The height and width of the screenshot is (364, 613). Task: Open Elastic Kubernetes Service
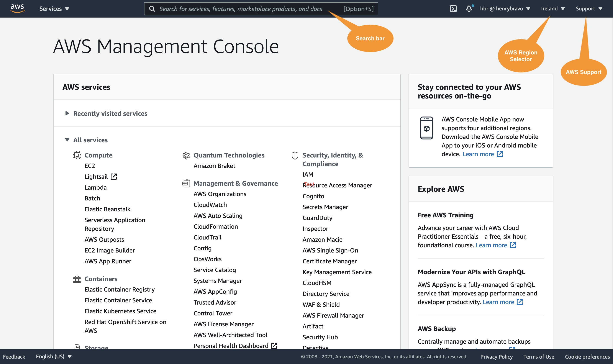(120, 311)
